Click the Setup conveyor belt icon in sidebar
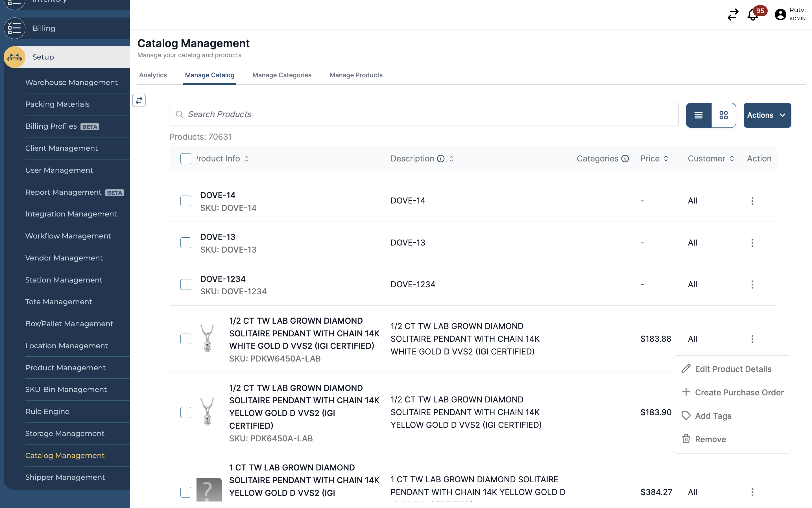The width and height of the screenshot is (812, 508). (x=14, y=57)
